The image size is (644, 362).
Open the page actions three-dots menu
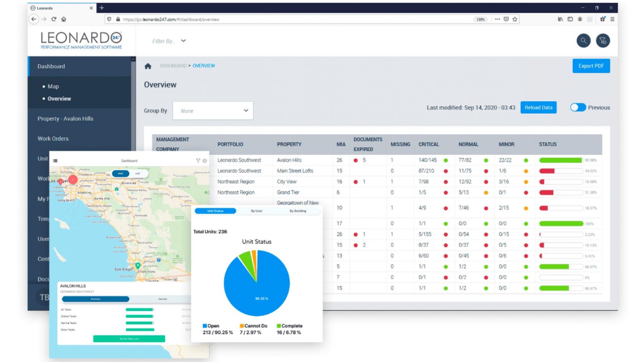[497, 19]
